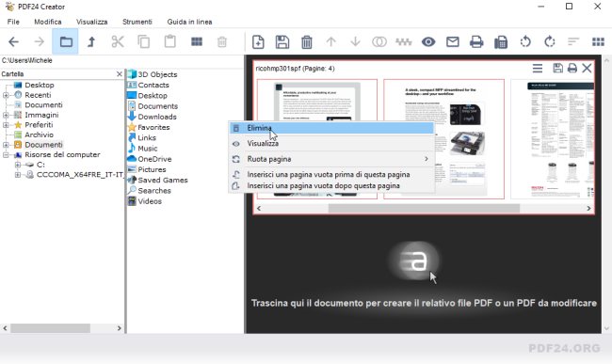The width and height of the screenshot is (612, 364).
Task: Expand the highlighted Documenti tree node
Action: 6,145
